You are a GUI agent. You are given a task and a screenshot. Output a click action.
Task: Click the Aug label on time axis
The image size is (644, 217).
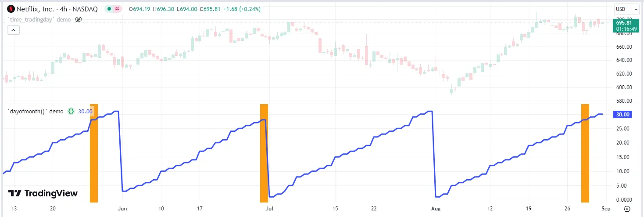click(x=436, y=209)
